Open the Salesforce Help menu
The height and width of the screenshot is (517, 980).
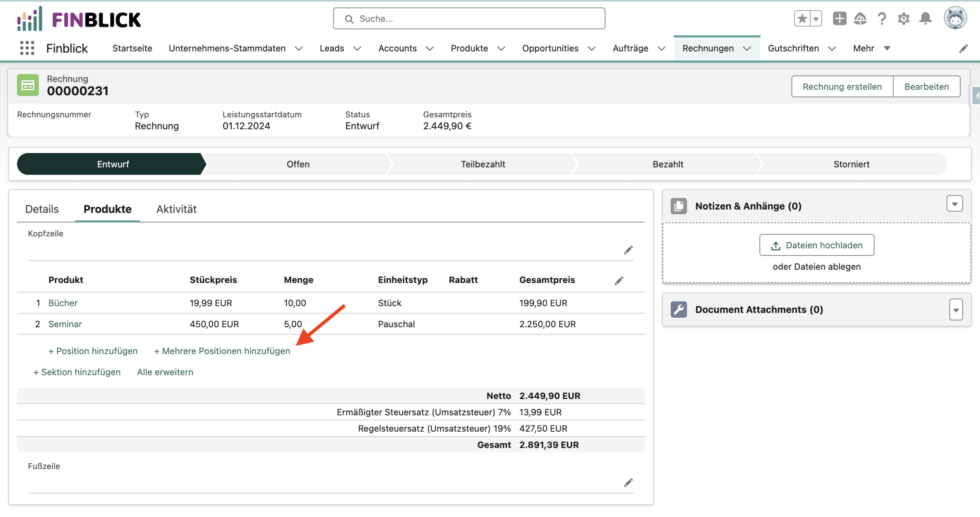pyautogui.click(x=881, y=18)
